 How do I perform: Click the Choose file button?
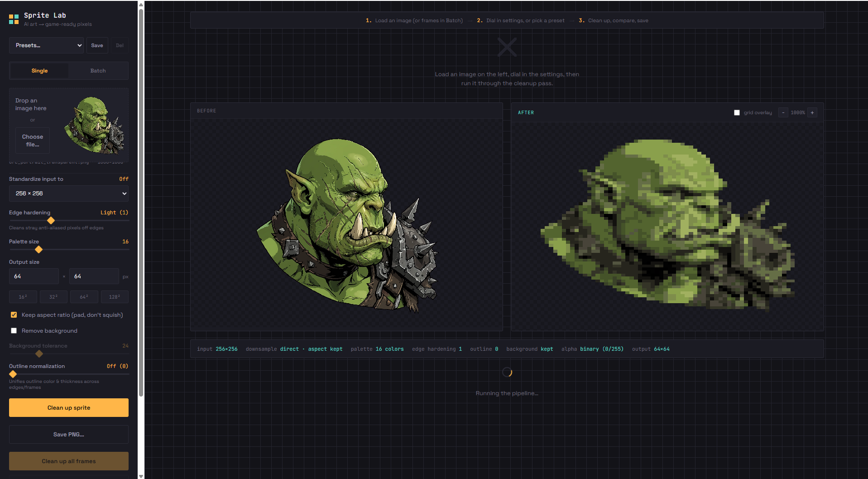coord(33,140)
